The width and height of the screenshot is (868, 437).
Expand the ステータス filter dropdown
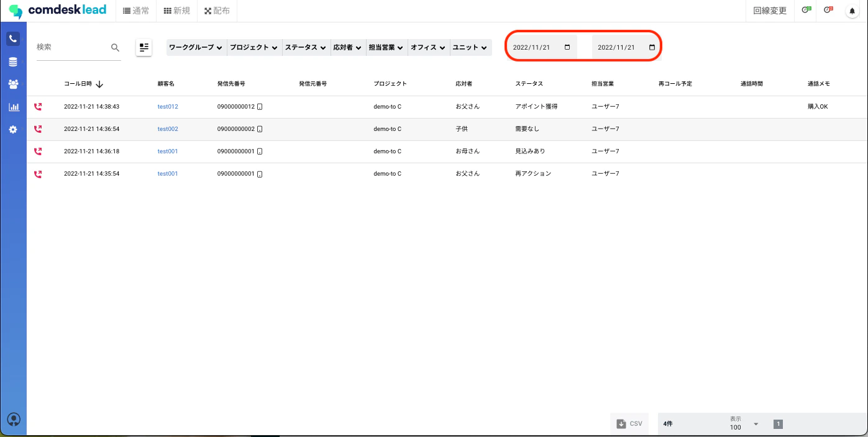coord(306,48)
